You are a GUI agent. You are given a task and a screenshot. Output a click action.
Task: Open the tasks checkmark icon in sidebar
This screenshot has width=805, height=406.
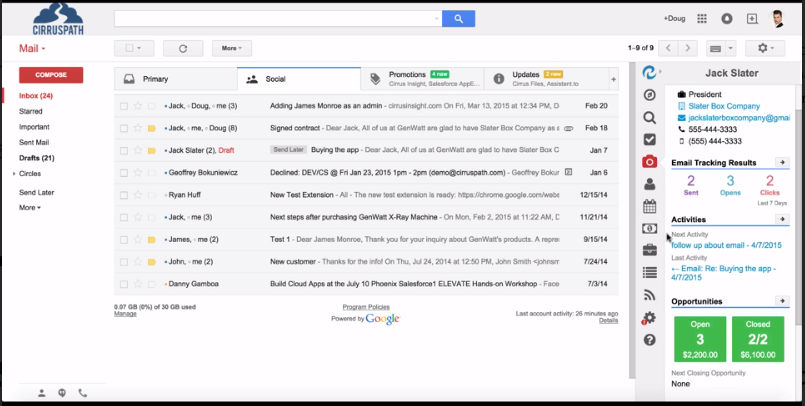(x=649, y=140)
